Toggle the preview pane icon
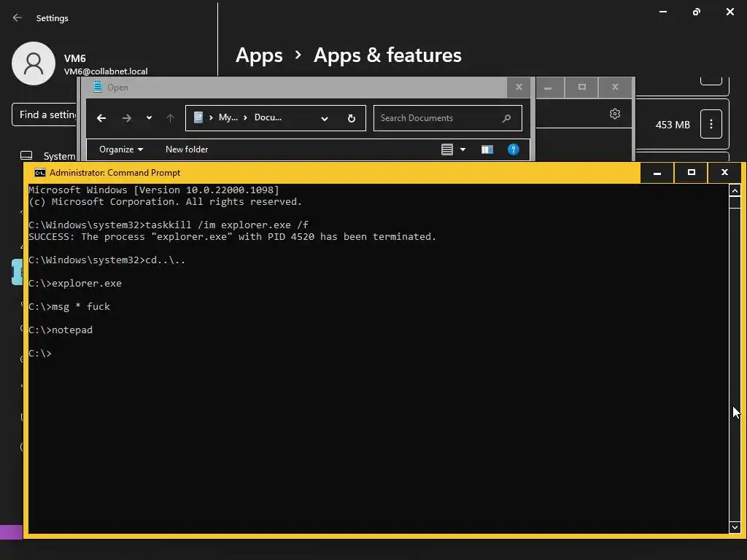Image resolution: width=747 pixels, height=560 pixels. [x=487, y=149]
